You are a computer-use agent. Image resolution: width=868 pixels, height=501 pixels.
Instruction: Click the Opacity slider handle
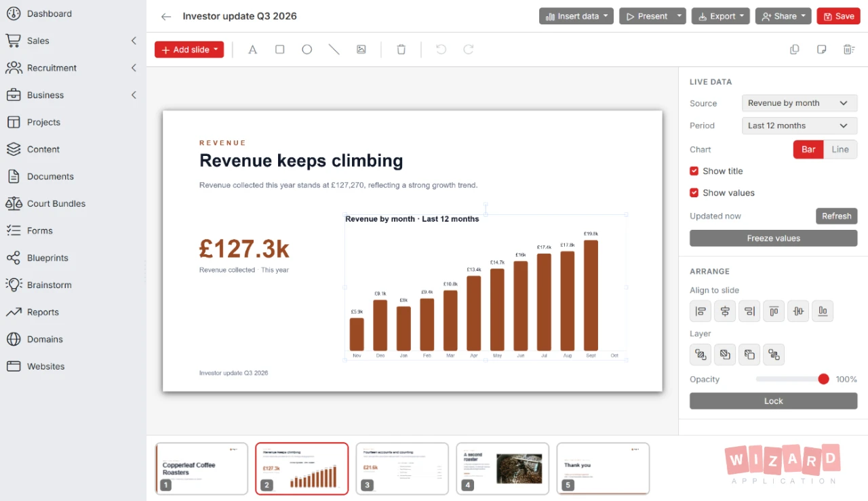823,379
